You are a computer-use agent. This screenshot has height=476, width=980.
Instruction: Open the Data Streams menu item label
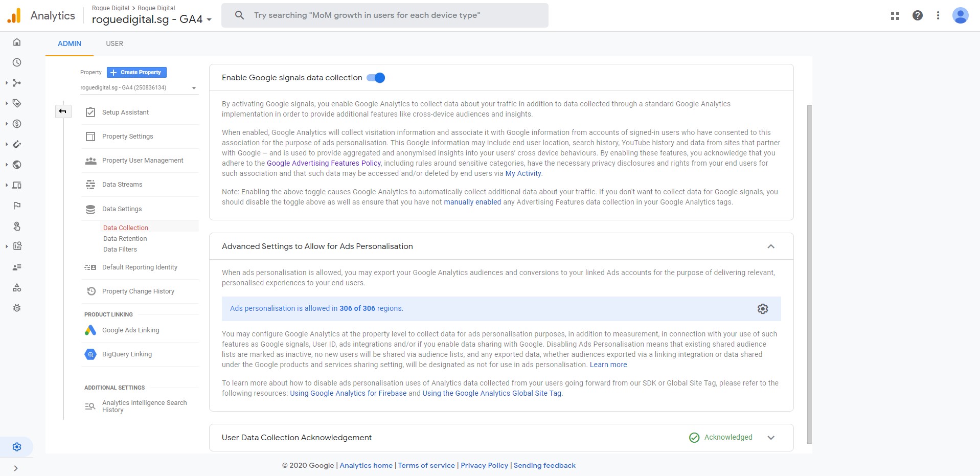click(122, 185)
